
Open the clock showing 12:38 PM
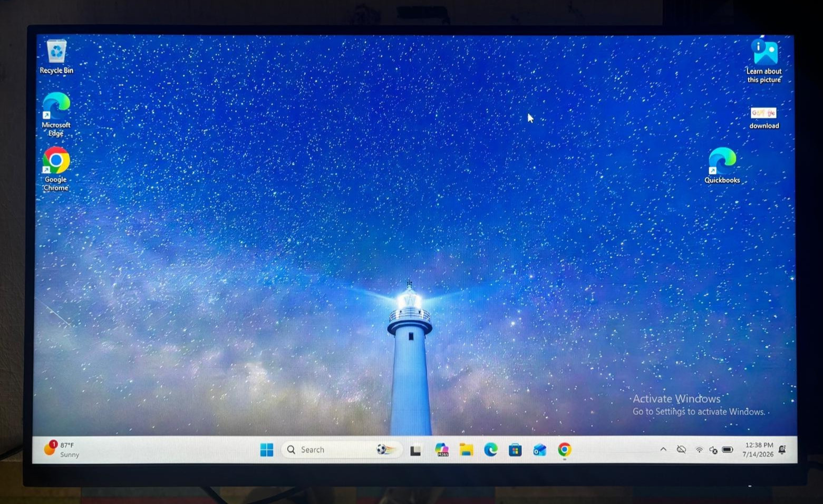tap(758, 449)
